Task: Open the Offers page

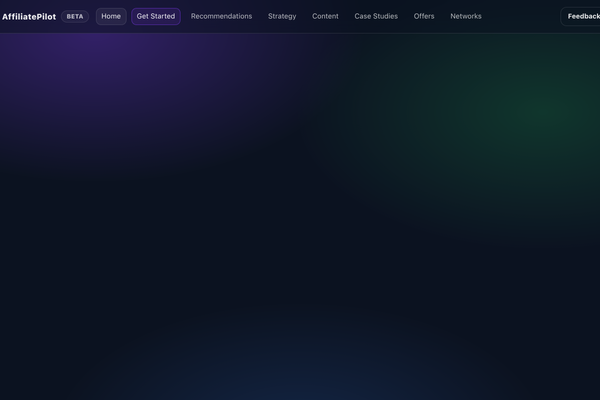Action: 424,16
